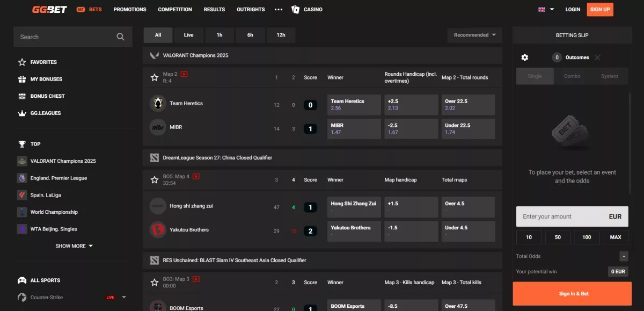Viewport: 644px width, 311px height.
Task: Watch BO5: Map 4 live stream
Action: pyautogui.click(x=196, y=176)
